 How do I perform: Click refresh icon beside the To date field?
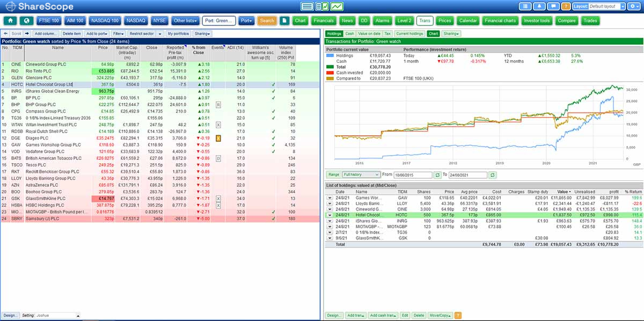tap(493, 175)
